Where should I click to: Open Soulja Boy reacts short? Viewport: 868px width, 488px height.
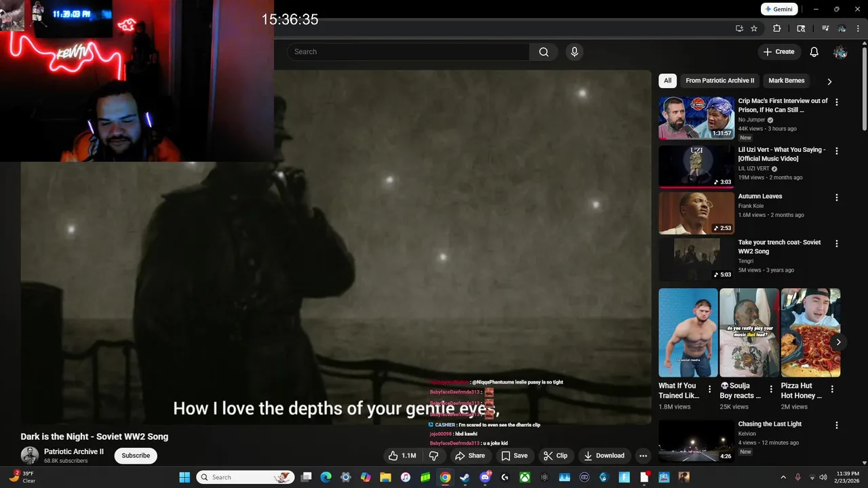[749, 333]
